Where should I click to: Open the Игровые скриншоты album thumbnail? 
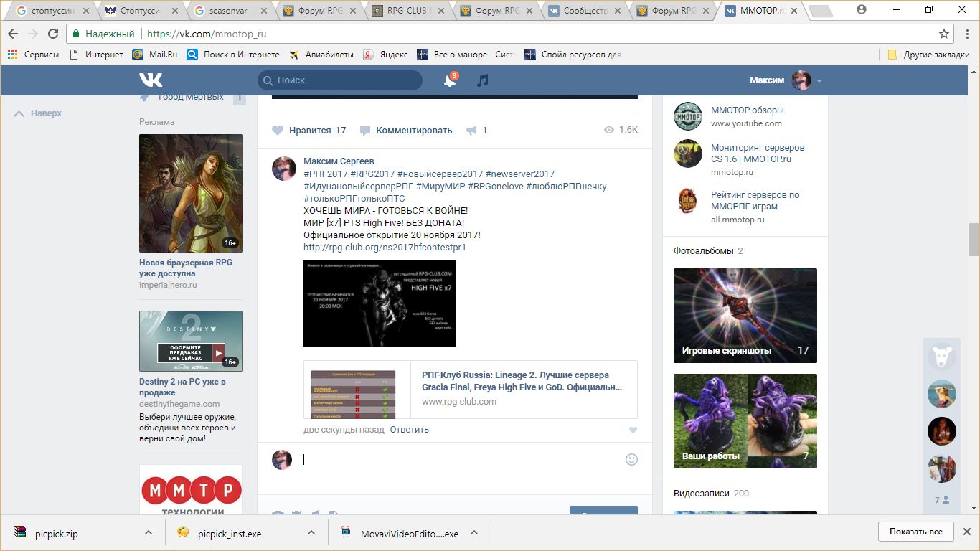click(745, 315)
